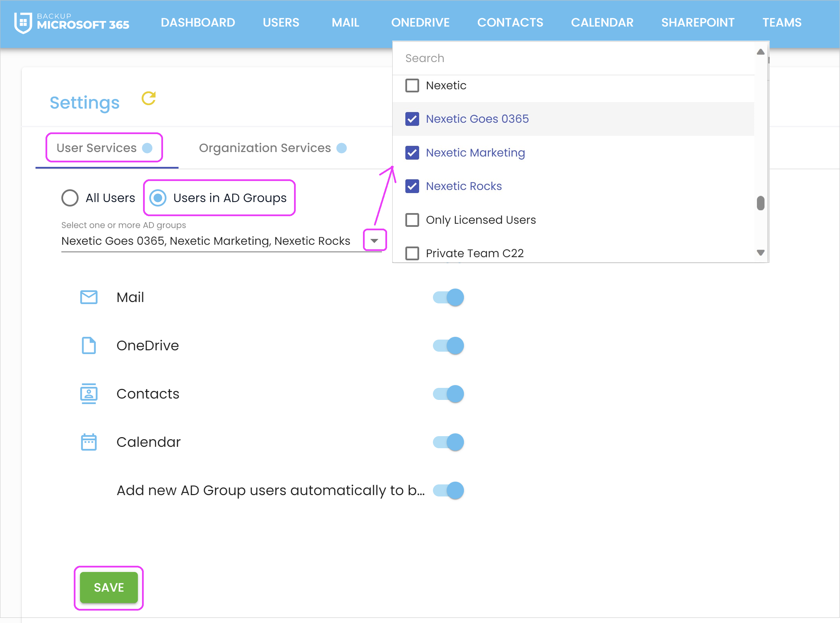Click the groups list scrollbar thumb
Image resolution: width=840 pixels, height=623 pixels.
760,203
